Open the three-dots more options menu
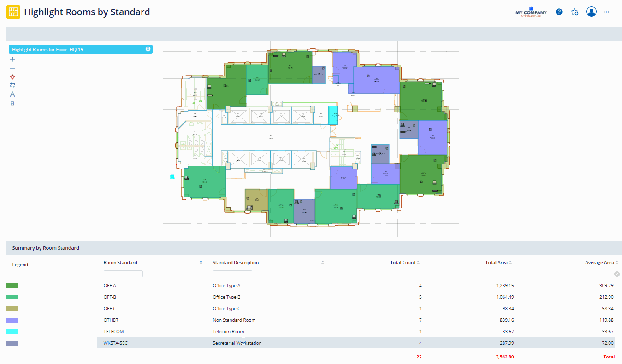The image size is (622, 364). pos(606,12)
